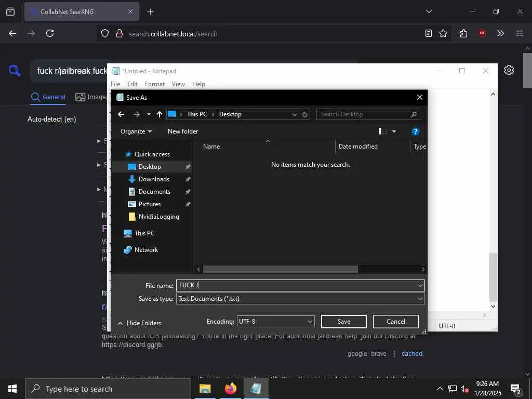Open notification center in taskbar
Viewport: 532px width, 399px height.
tap(516, 389)
